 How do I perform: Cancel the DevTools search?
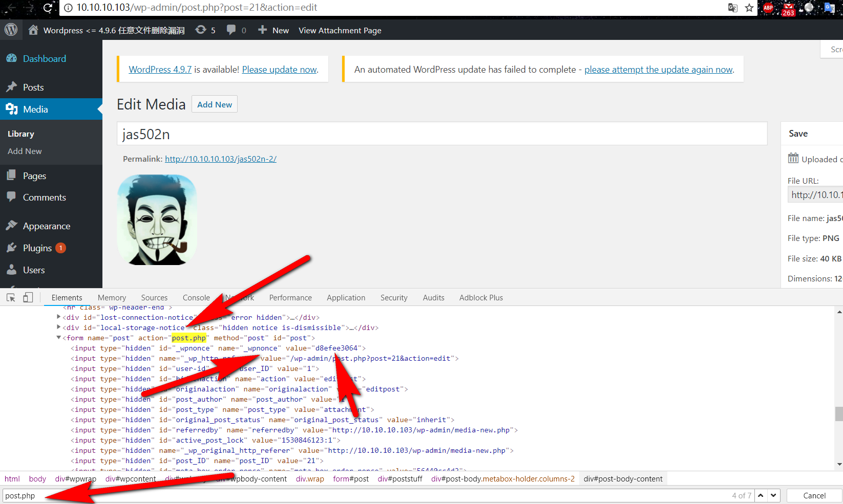(814, 495)
